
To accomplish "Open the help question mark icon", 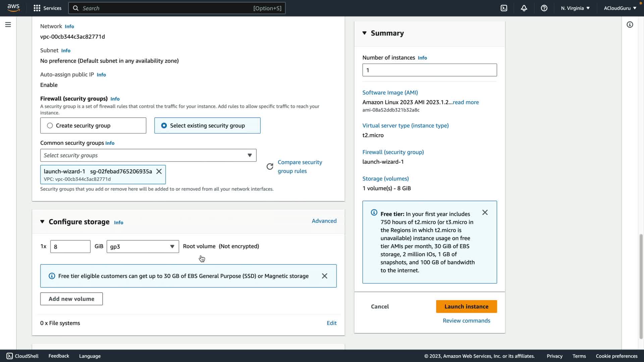I will coord(544,8).
